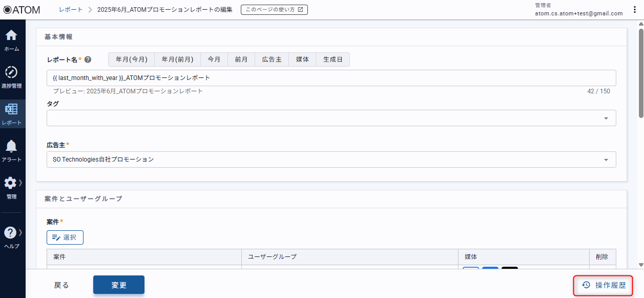Image resolution: width=644 pixels, height=298 pixels.
Task: Click the 変更 button
Action: 119,285
